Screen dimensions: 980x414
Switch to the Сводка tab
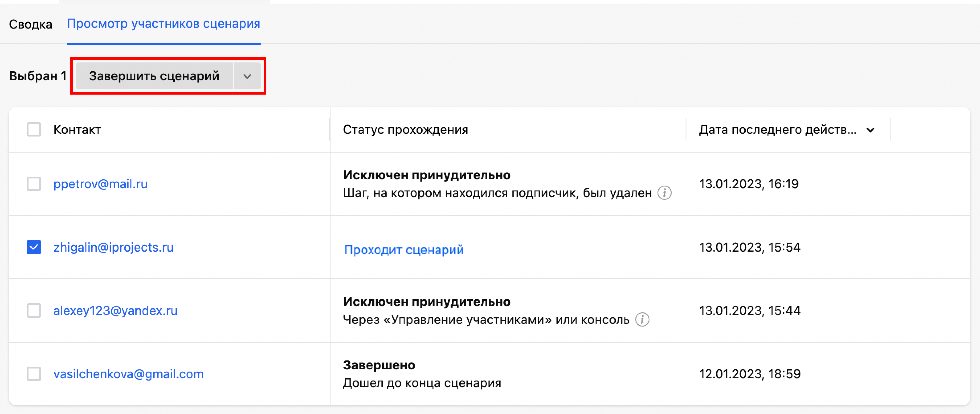[31, 24]
